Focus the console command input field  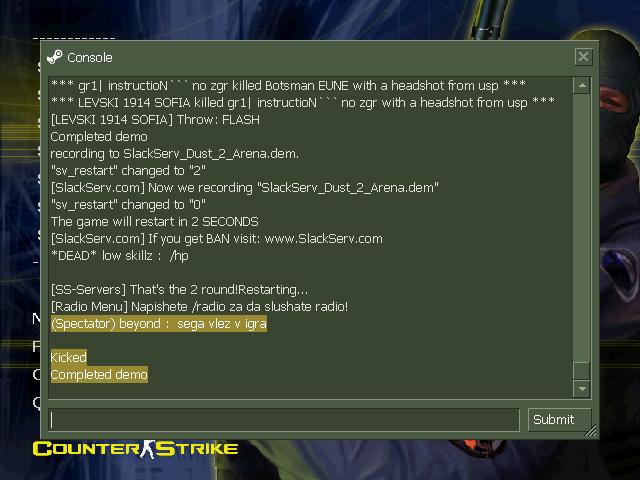point(284,420)
